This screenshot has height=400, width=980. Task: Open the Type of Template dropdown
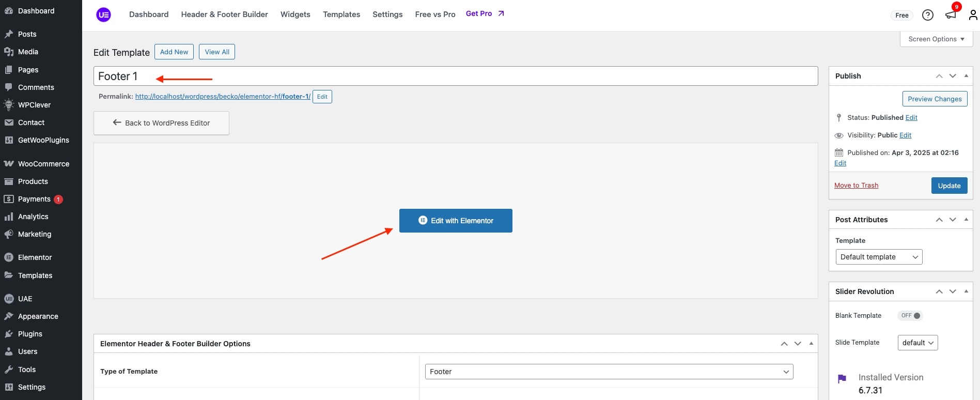[609, 372]
